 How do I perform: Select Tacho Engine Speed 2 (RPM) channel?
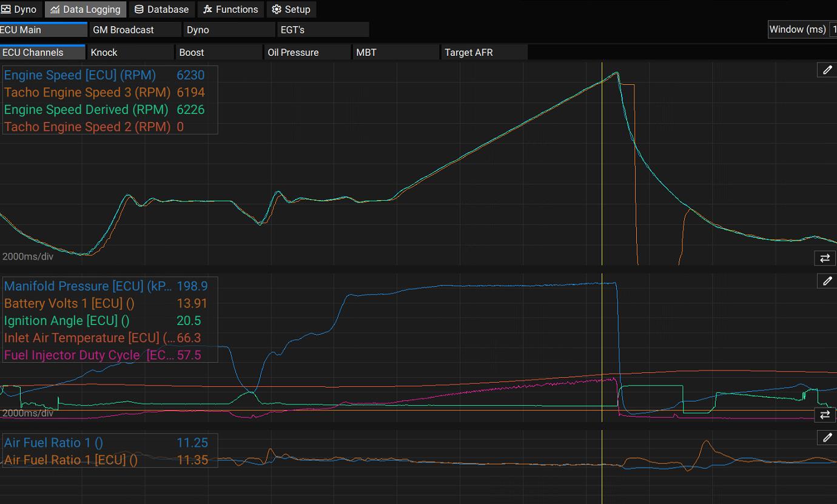[87, 127]
